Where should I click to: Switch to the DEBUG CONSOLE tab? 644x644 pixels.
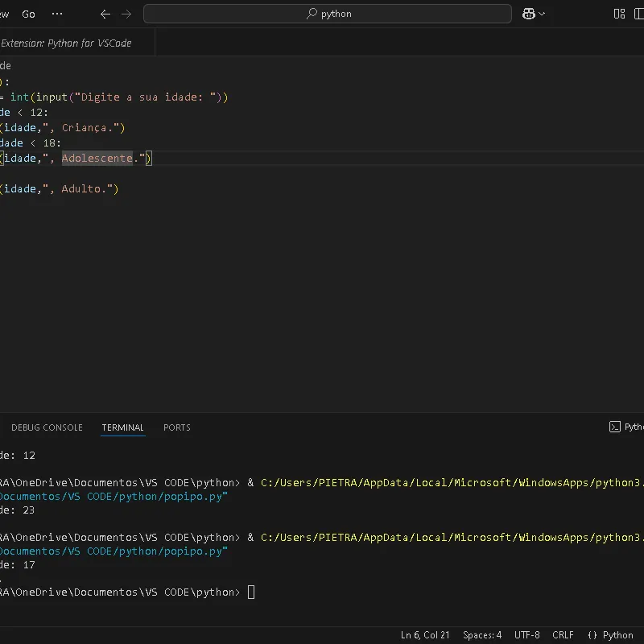coord(47,427)
